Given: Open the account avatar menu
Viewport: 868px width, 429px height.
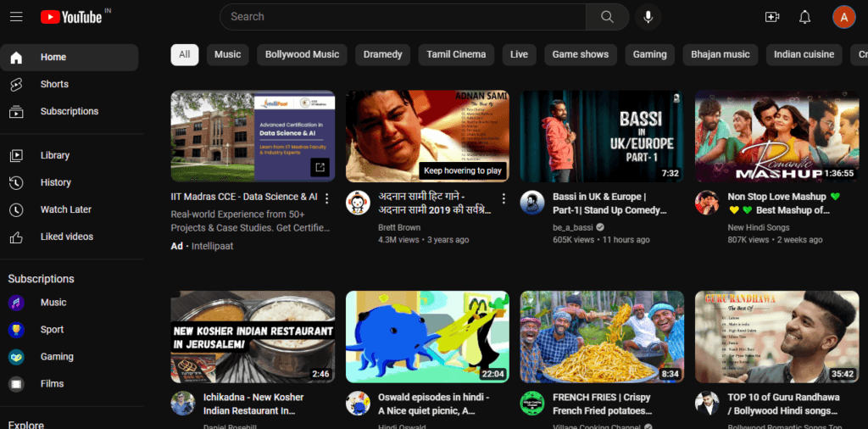Looking at the screenshot, I should click(843, 17).
